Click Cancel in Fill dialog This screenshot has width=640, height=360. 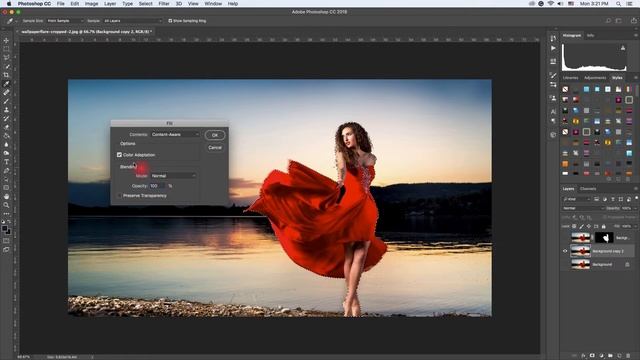click(215, 148)
